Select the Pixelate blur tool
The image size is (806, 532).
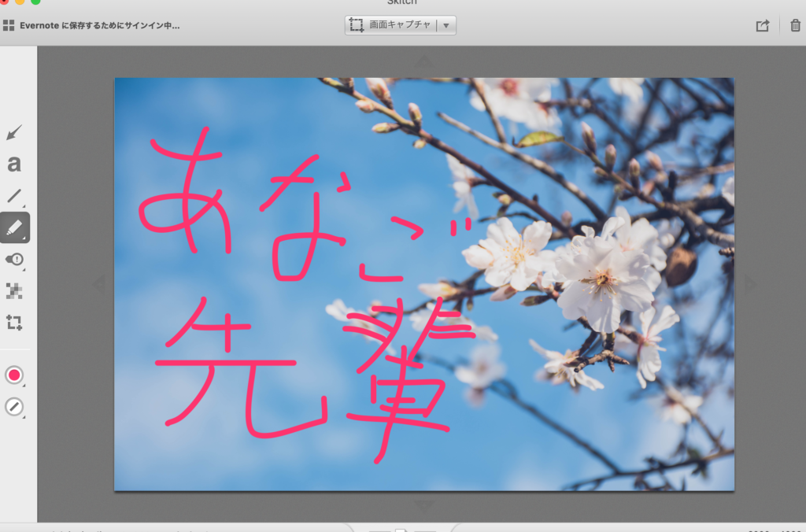point(14,291)
